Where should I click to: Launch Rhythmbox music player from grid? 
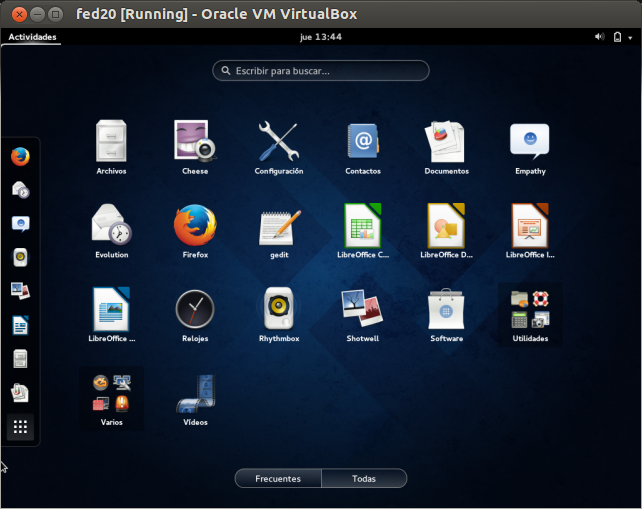[x=279, y=314]
